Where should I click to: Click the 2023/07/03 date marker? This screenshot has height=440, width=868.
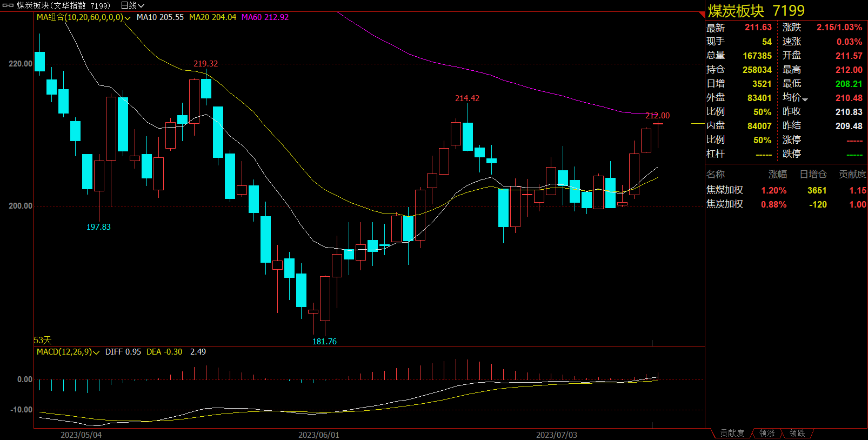pyautogui.click(x=557, y=435)
